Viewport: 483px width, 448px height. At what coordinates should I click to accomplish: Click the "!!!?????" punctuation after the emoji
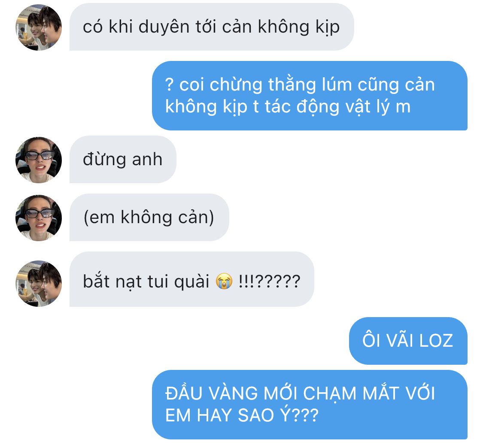click(x=269, y=281)
